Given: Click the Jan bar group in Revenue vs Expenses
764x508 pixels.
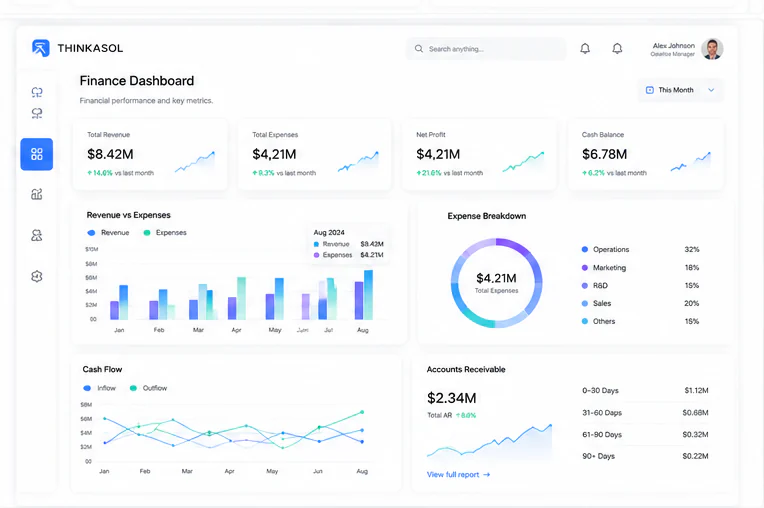Looking at the screenshot, I should pos(119,302).
